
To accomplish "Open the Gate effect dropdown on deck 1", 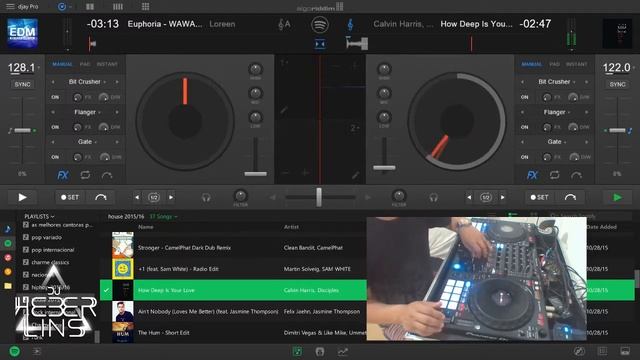I will click(x=87, y=142).
